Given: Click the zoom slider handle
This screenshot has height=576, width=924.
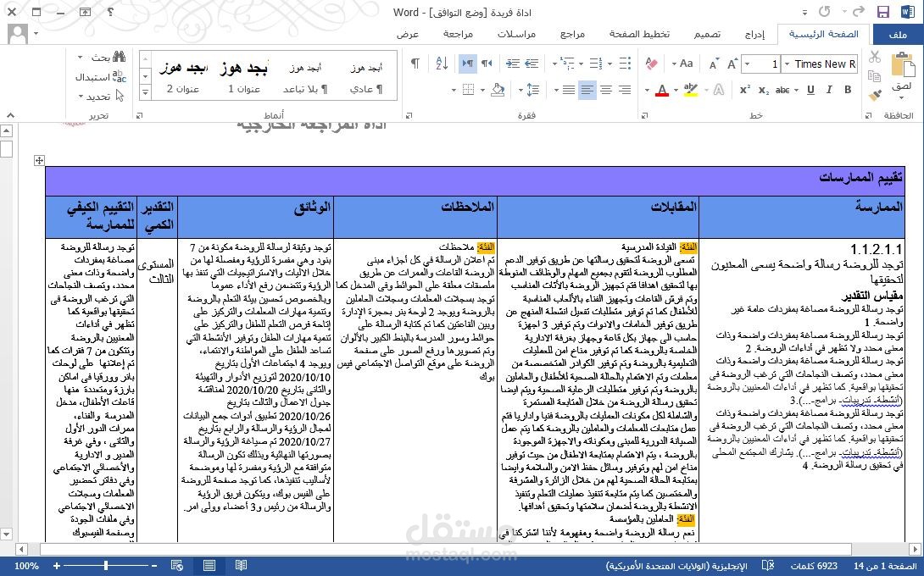Looking at the screenshot, I should 106,566.
